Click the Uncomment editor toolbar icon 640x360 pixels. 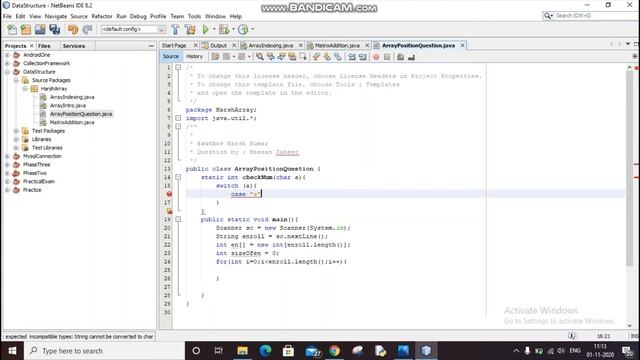[411, 57]
